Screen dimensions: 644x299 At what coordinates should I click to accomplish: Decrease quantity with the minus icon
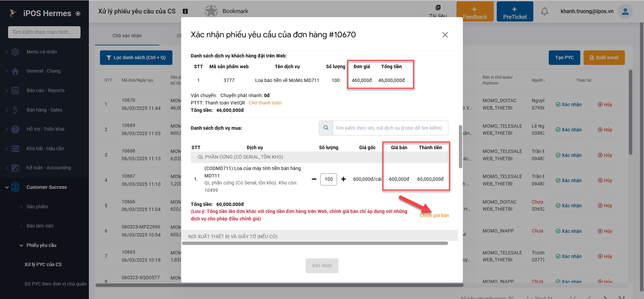pyautogui.click(x=314, y=179)
